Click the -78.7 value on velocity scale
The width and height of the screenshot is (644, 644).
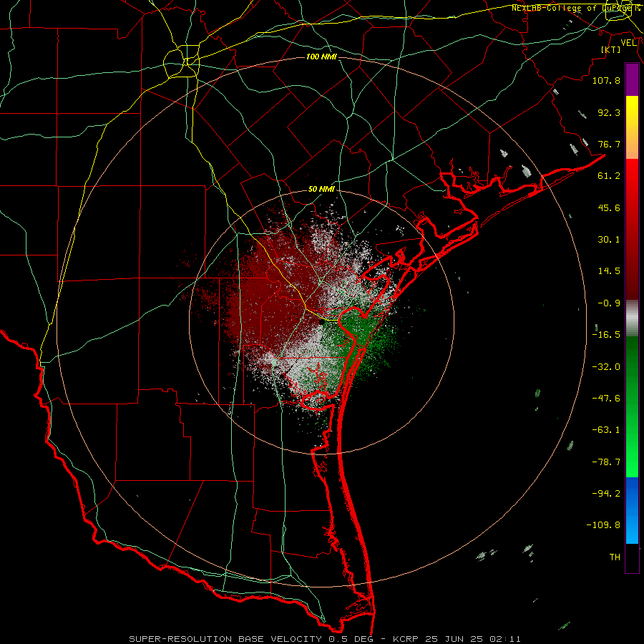click(x=606, y=462)
